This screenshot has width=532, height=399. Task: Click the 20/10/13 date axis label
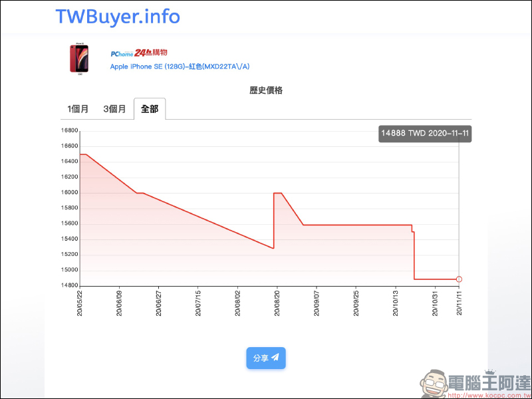pyautogui.click(x=395, y=303)
